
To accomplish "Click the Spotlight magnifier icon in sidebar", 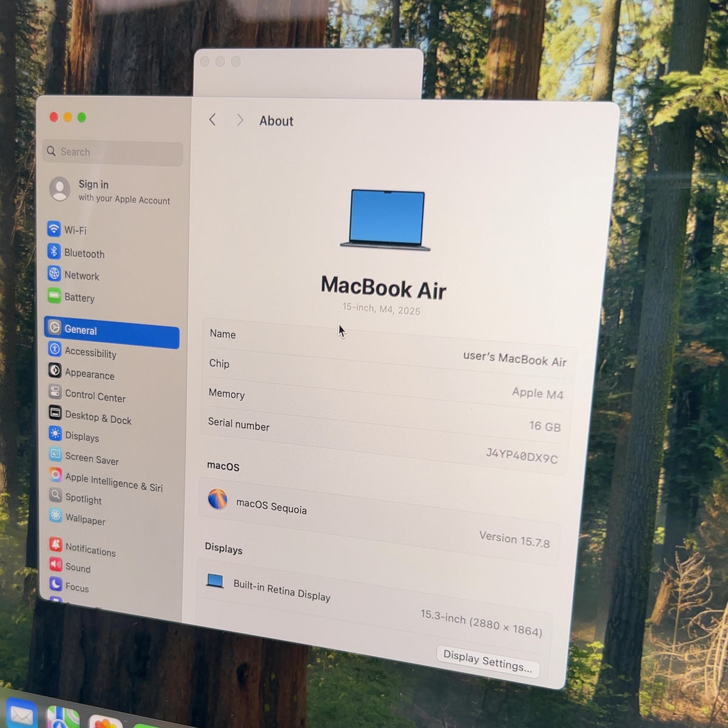I will [56, 494].
